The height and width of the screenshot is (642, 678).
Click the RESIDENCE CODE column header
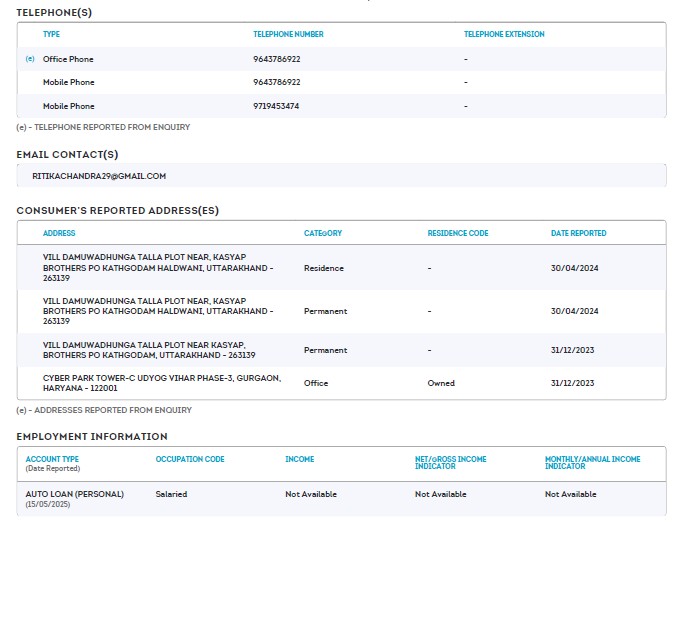pos(458,233)
